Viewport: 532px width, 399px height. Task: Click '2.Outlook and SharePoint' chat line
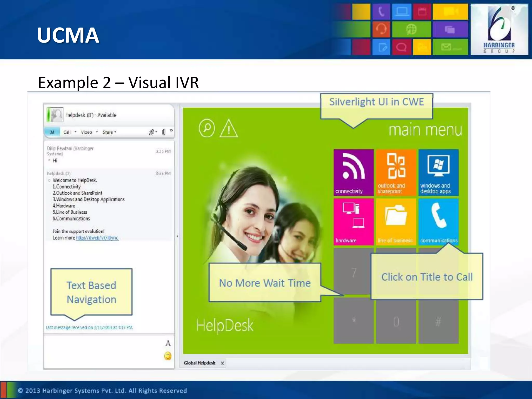(x=77, y=193)
